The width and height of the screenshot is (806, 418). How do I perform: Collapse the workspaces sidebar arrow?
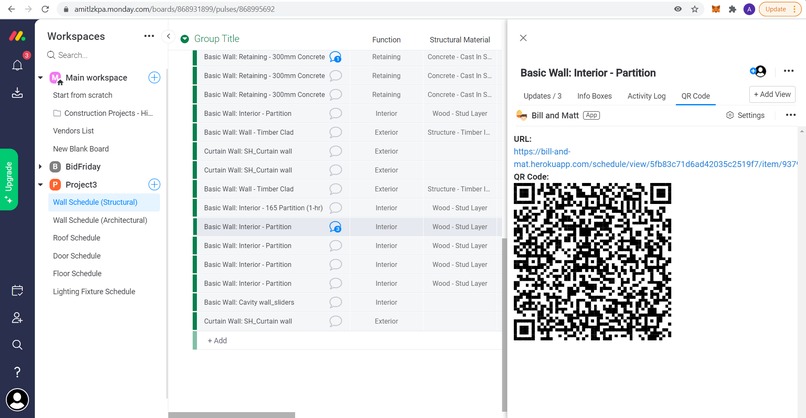click(168, 36)
